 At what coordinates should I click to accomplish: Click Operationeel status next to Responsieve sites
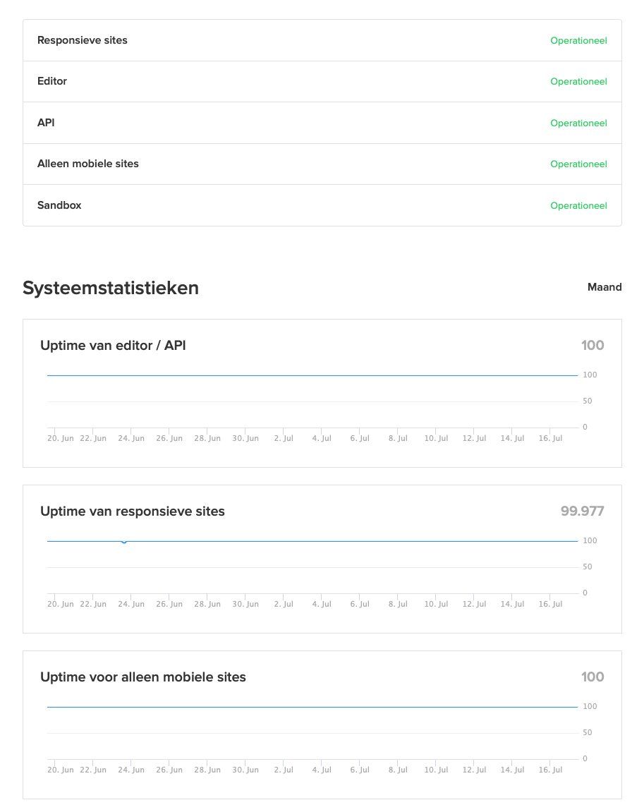[x=578, y=40]
